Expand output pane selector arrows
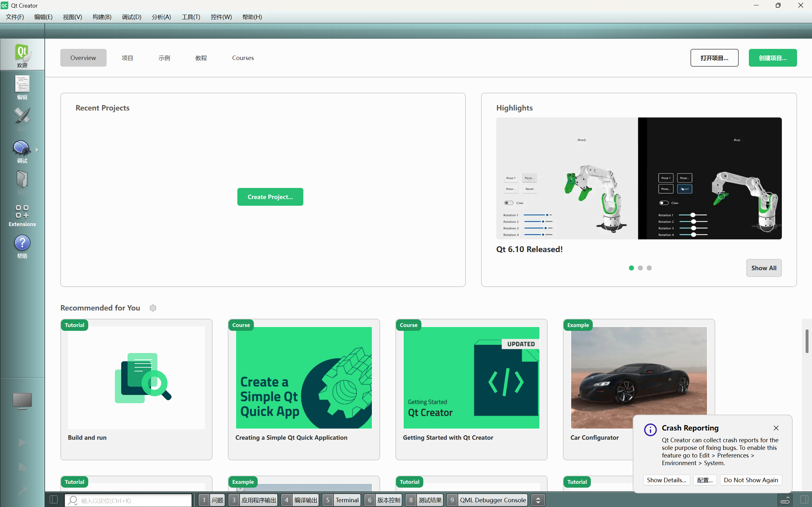The height and width of the screenshot is (507, 812). [538, 500]
